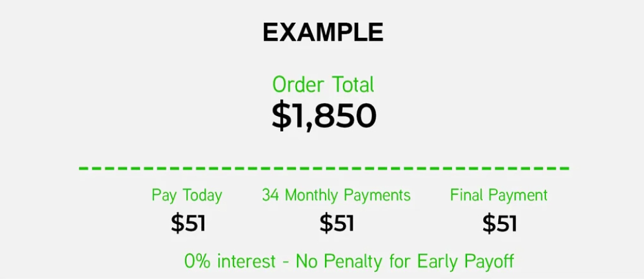Image resolution: width=644 pixels, height=279 pixels.
Task: Select the Order Total label
Action: (x=323, y=85)
